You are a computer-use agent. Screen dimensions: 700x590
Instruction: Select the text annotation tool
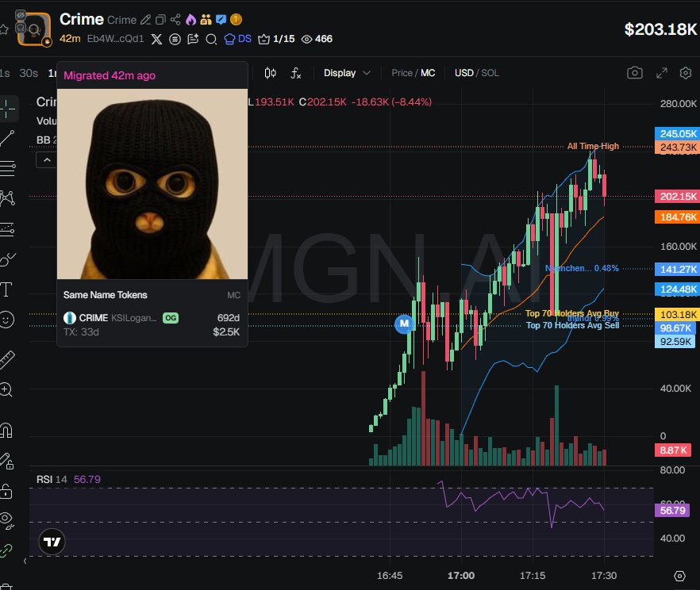tap(6, 289)
